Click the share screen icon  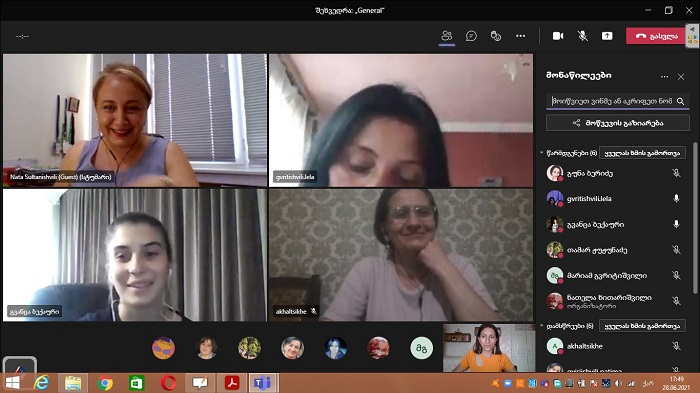tap(607, 36)
